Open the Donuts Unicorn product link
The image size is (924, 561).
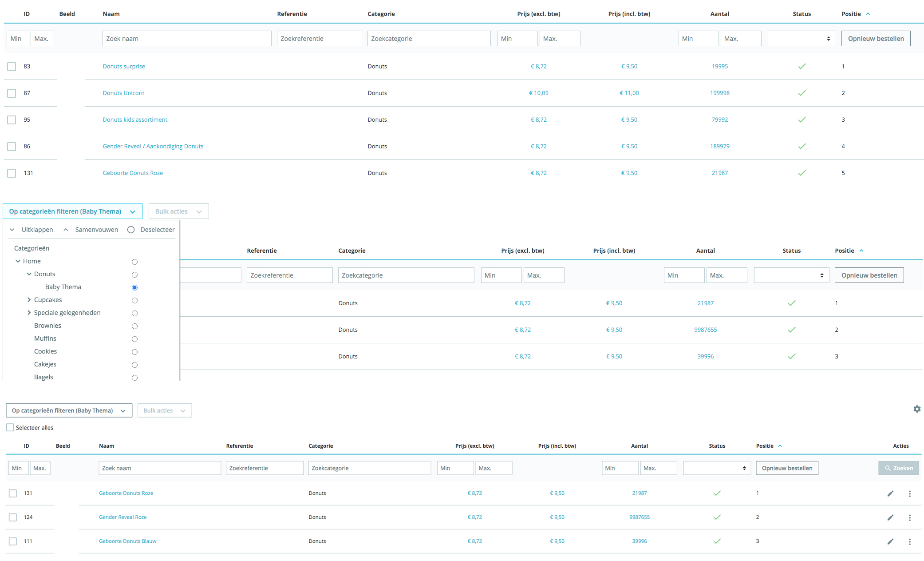coord(123,93)
